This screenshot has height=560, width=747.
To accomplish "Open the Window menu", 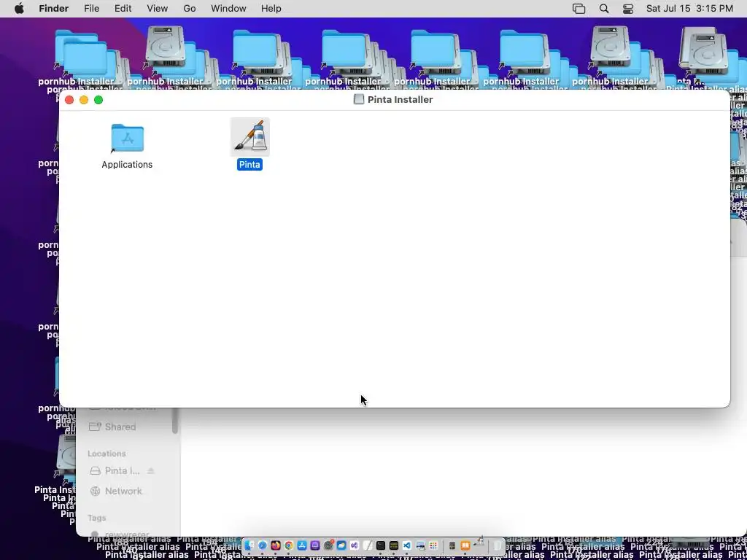I will click(228, 9).
